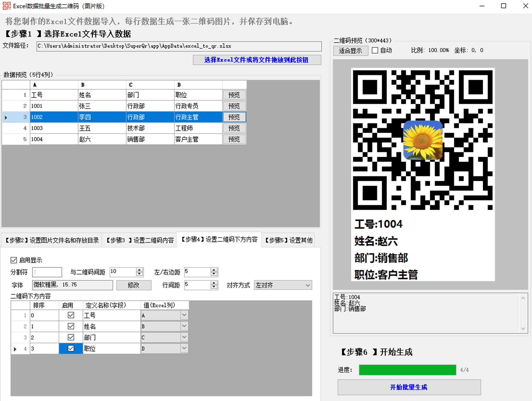The image size is (532, 401).
Task: Open Excel column dropdown for 职位 row
Action: (x=184, y=348)
